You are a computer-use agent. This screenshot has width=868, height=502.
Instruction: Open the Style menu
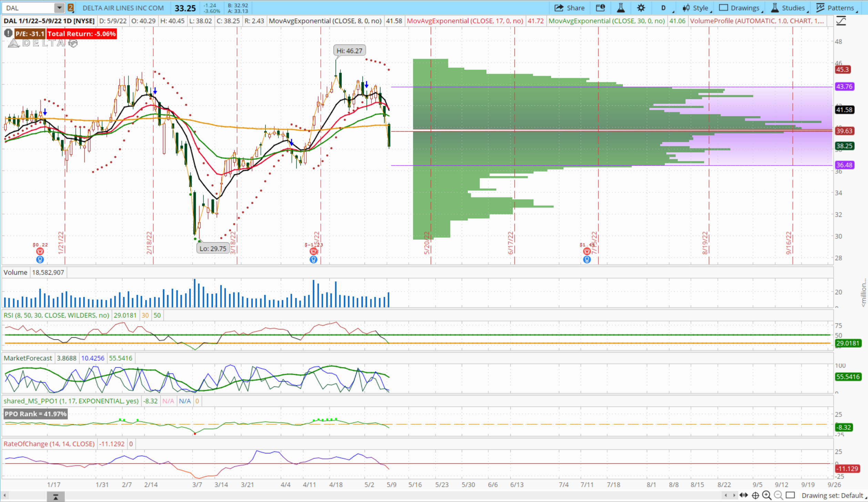696,8
